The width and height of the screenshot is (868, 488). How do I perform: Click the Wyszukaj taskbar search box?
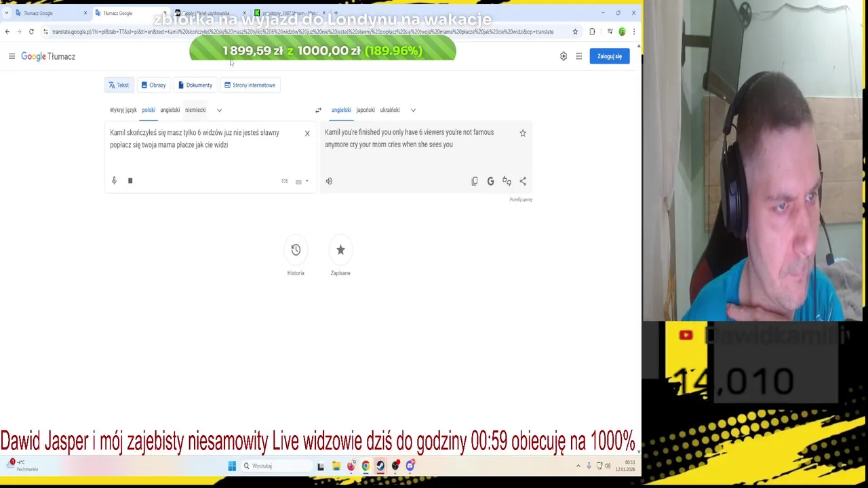(x=275, y=466)
